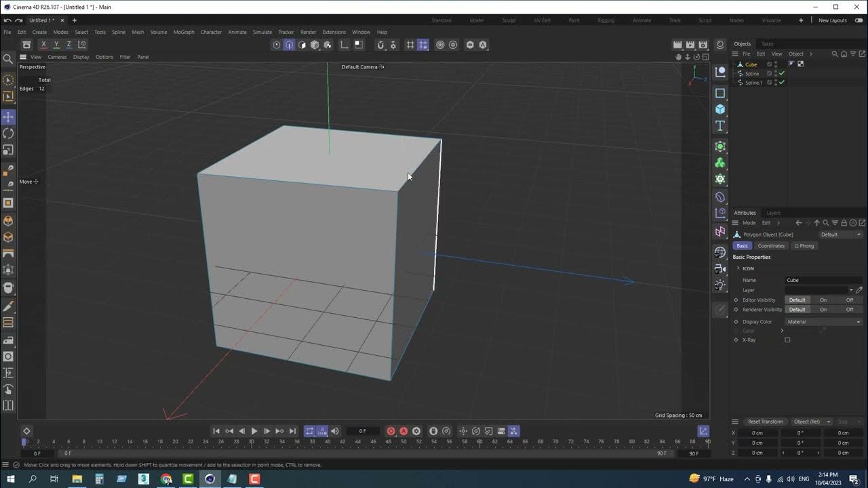Toggle the X axis lock
This screenshot has width=868, height=488.
(43, 45)
